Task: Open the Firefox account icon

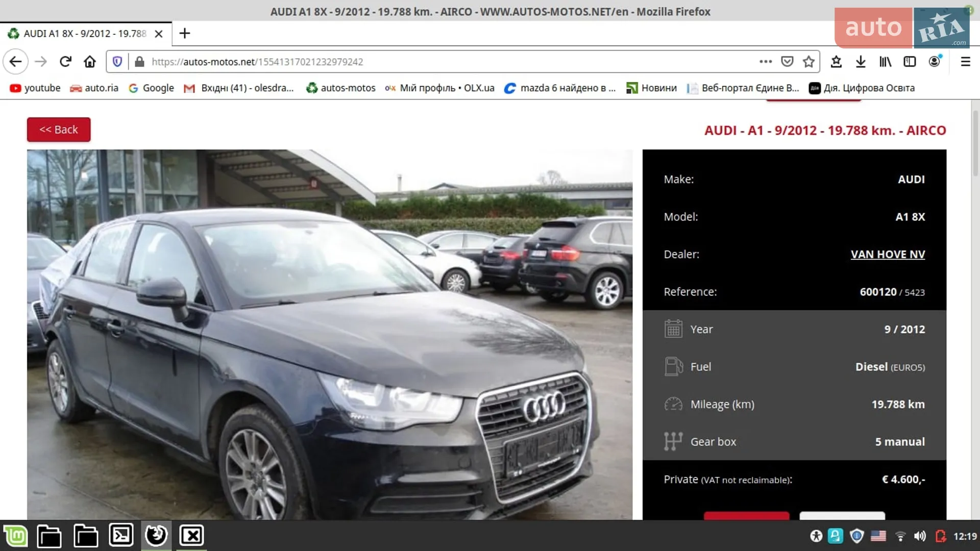Action: coord(935,62)
